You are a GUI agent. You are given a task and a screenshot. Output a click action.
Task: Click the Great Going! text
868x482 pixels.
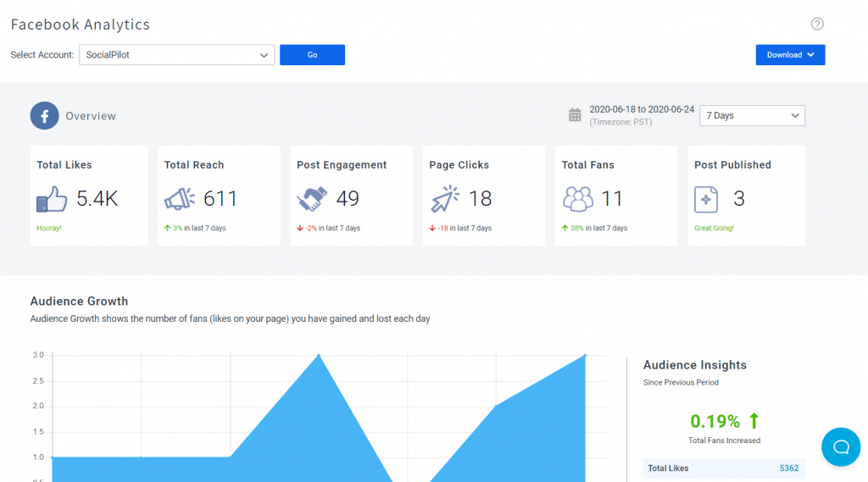pos(714,228)
